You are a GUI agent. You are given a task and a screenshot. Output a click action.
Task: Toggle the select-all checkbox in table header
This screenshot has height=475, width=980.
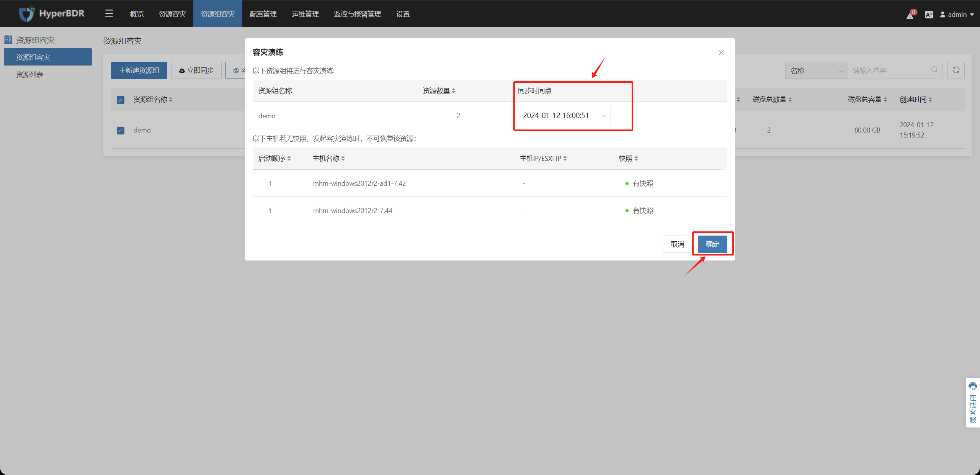(x=121, y=100)
